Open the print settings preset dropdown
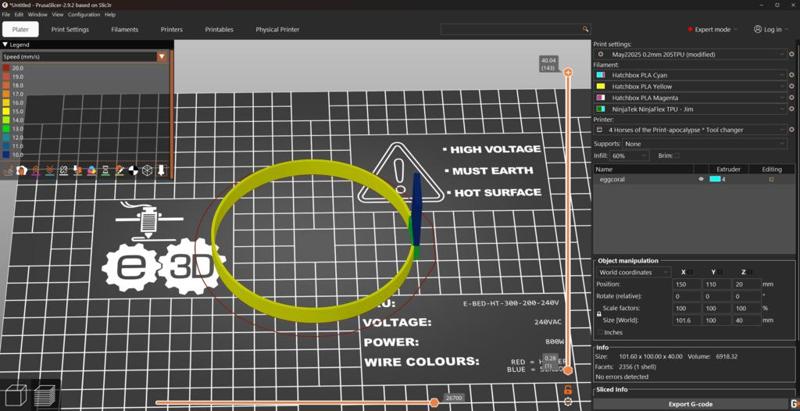Screen dimensions: 800x411 [x=691, y=54]
